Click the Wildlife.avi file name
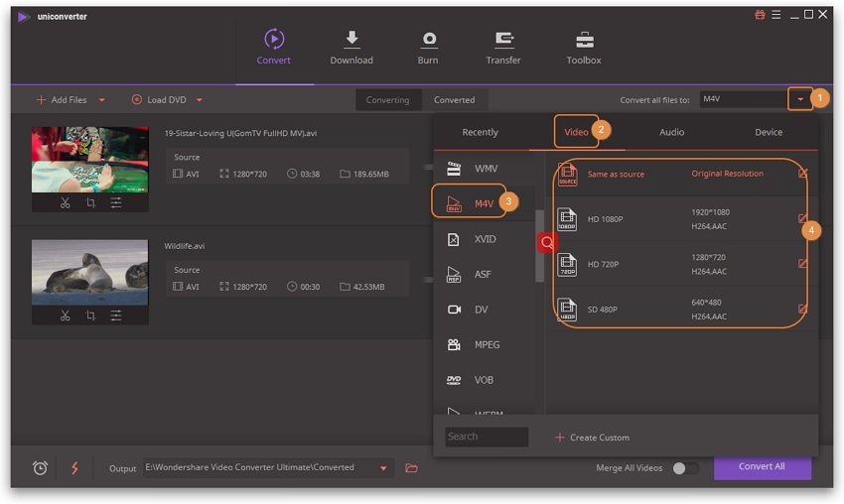 click(x=184, y=246)
